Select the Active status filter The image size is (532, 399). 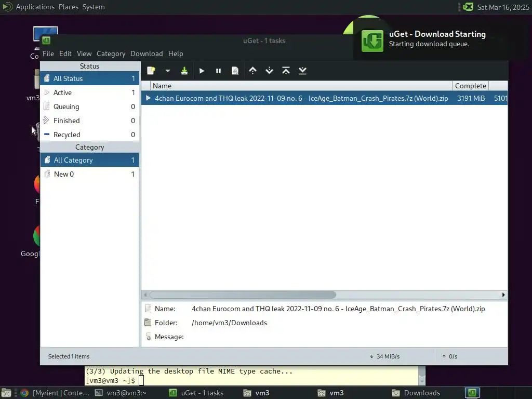tap(89, 92)
